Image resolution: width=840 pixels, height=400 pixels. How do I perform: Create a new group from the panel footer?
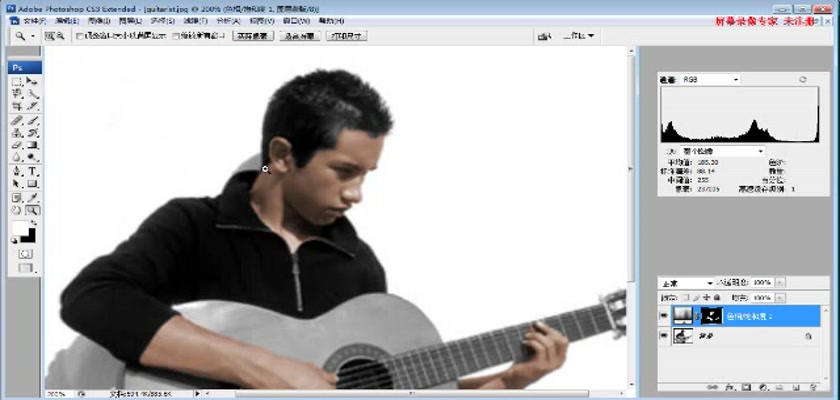click(779, 387)
